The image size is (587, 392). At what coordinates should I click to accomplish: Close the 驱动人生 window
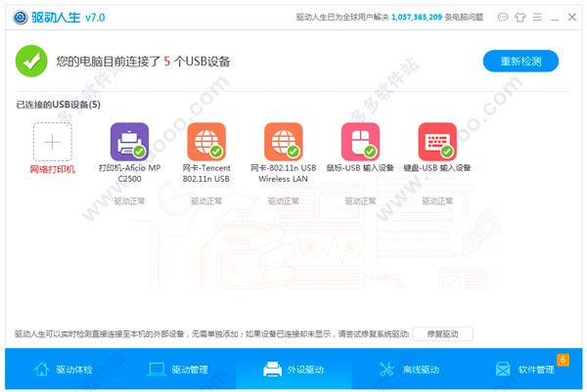tap(572, 18)
